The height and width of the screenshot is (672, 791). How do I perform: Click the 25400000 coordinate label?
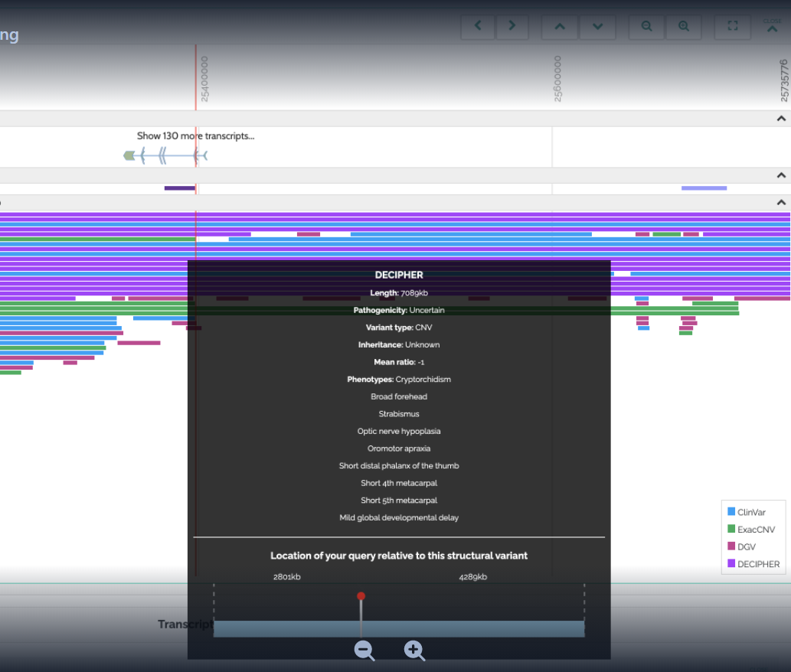click(204, 79)
